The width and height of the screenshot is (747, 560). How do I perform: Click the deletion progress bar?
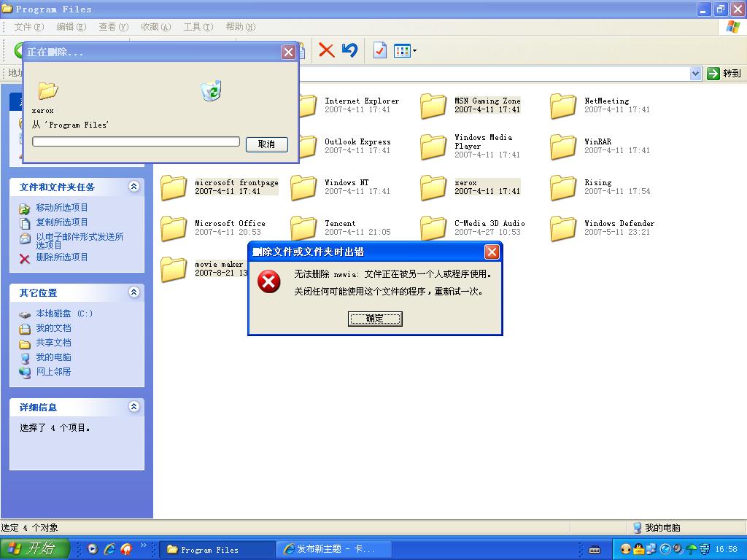pos(136,141)
